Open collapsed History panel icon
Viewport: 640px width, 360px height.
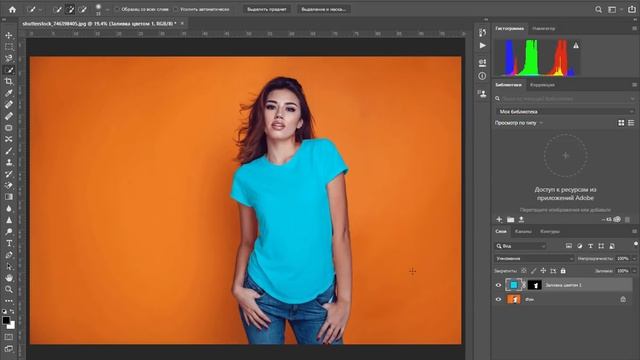(x=482, y=33)
